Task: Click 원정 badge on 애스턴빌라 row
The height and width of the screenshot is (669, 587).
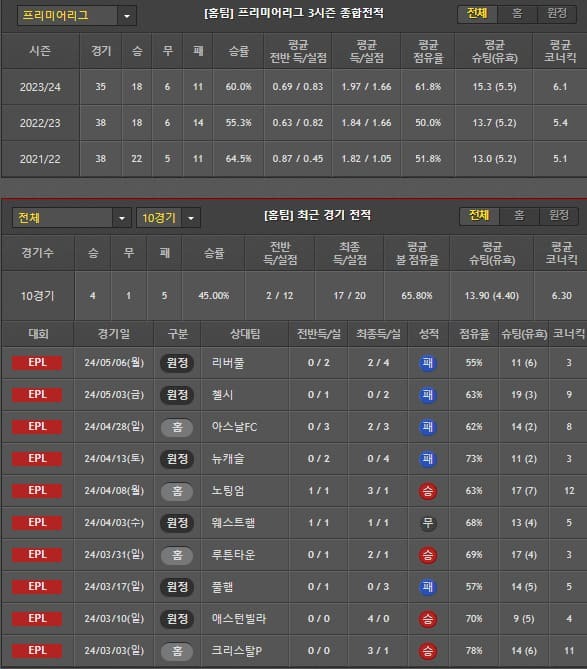Action: [x=177, y=619]
